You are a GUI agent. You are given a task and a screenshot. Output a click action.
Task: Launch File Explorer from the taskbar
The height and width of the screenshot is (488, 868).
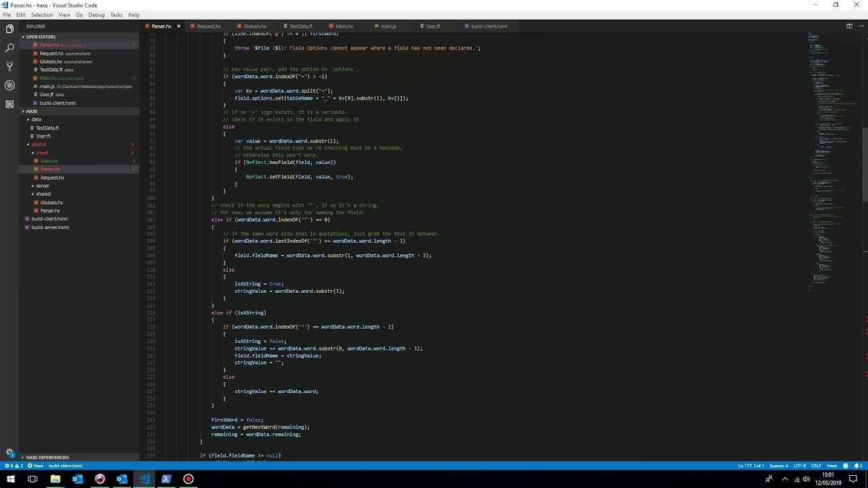tap(56, 479)
